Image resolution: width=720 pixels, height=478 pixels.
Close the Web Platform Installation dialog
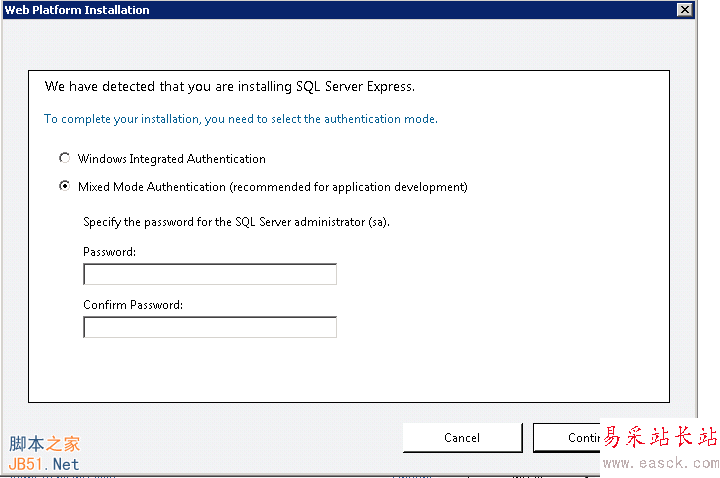pos(684,10)
